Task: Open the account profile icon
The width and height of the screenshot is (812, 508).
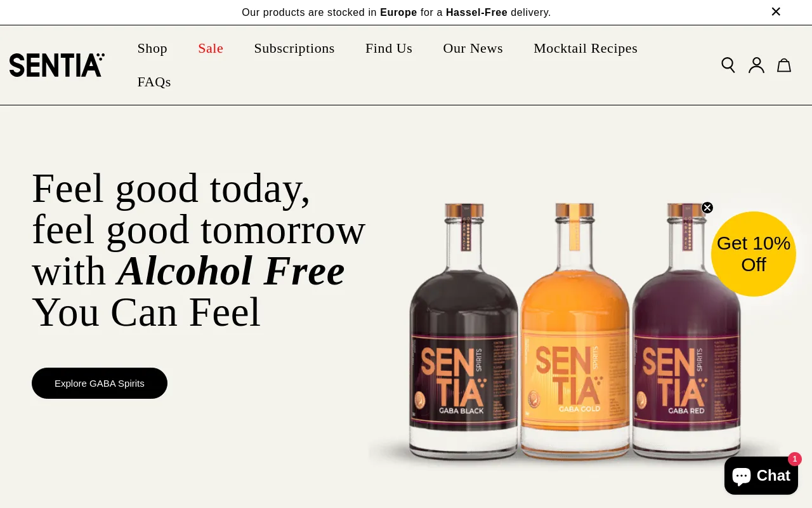Action: (756, 65)
